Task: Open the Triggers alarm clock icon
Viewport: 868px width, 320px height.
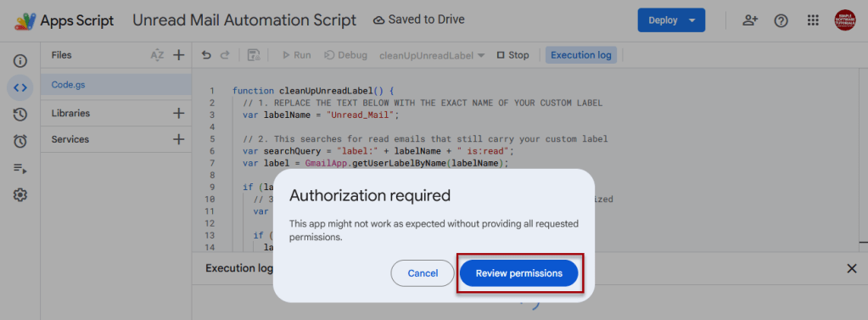Action: [20, 141]
